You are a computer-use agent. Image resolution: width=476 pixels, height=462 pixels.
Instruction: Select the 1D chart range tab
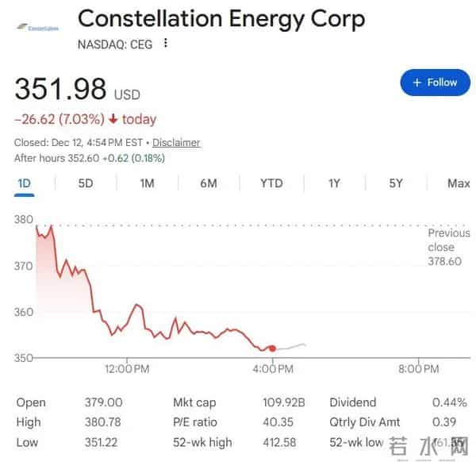click(x=24, y=183)
